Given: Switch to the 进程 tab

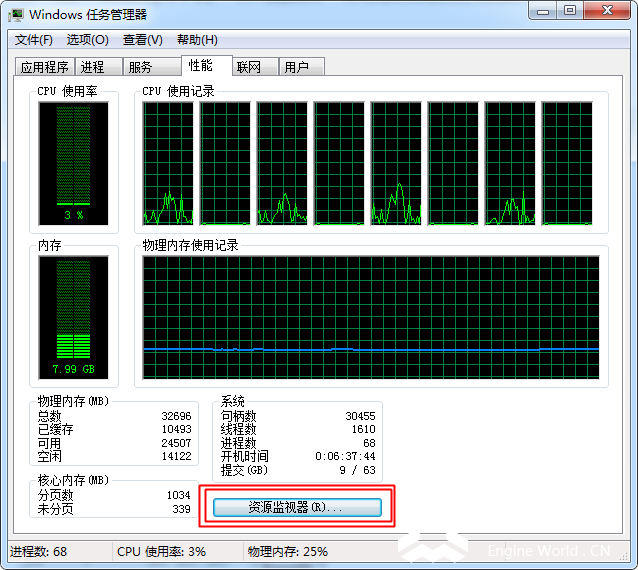Looking at the screenshot, I should pos(98,67).
